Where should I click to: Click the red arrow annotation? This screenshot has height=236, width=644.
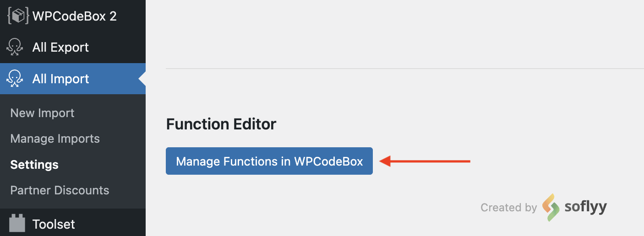pos(426,161)
